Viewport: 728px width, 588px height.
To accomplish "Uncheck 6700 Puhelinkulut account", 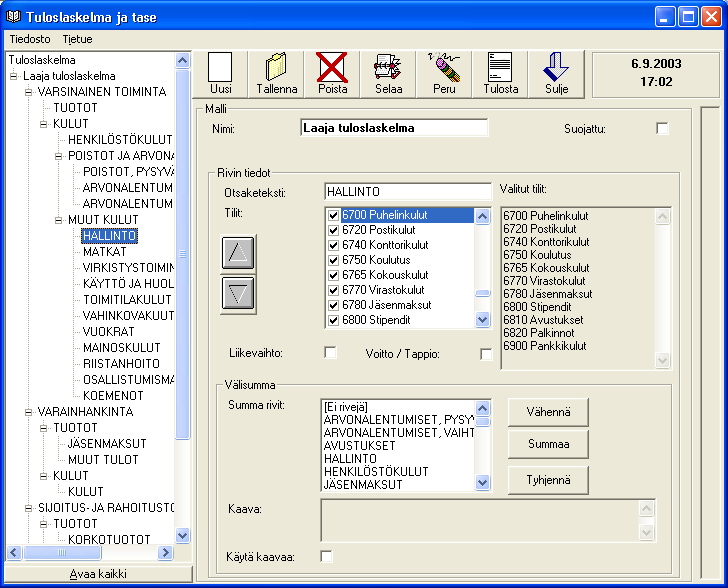I will pos(333,215).
